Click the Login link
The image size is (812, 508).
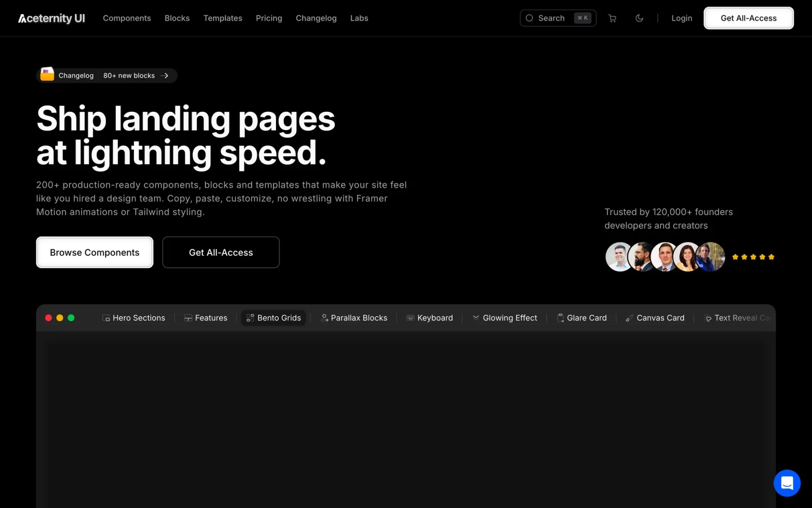tap(682, 18)
